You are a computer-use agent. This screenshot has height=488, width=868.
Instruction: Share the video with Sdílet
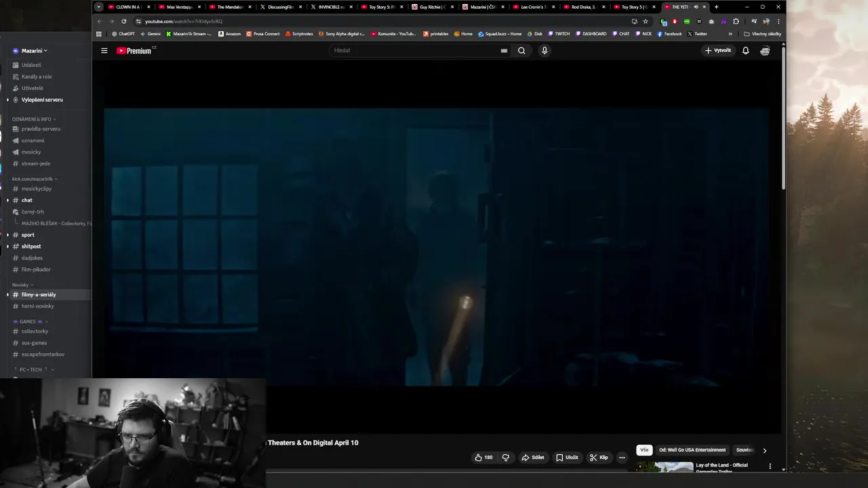pos(533,457)
